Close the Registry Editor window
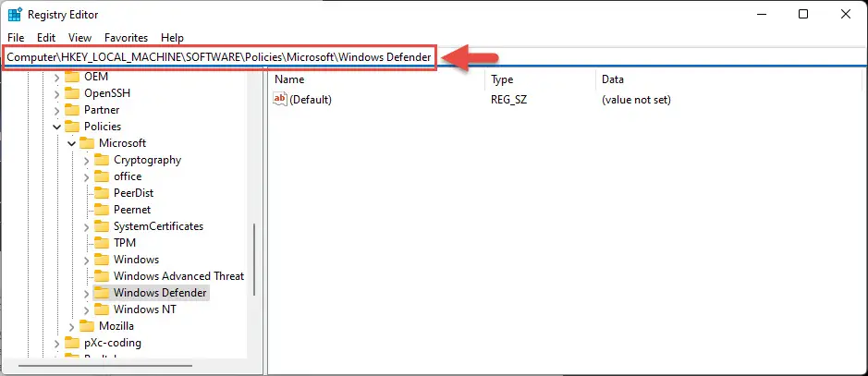 pyautogui.click(x=845, y=15)
